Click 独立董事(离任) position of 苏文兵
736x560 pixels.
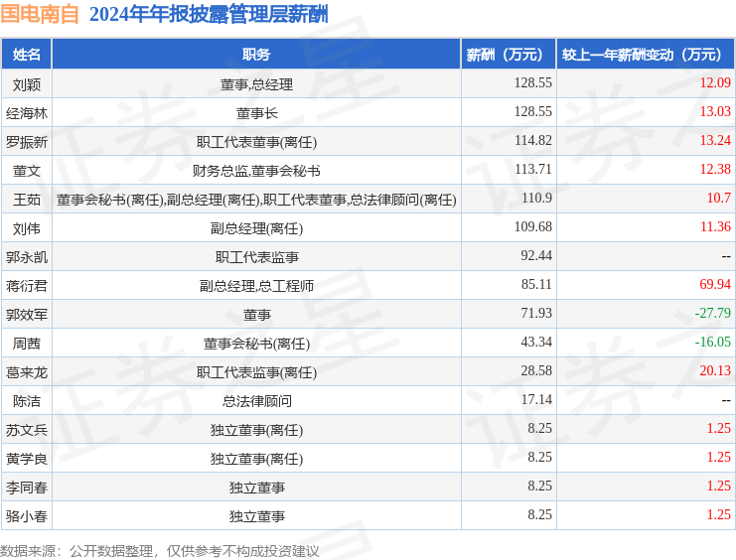[x=256, y=431]
